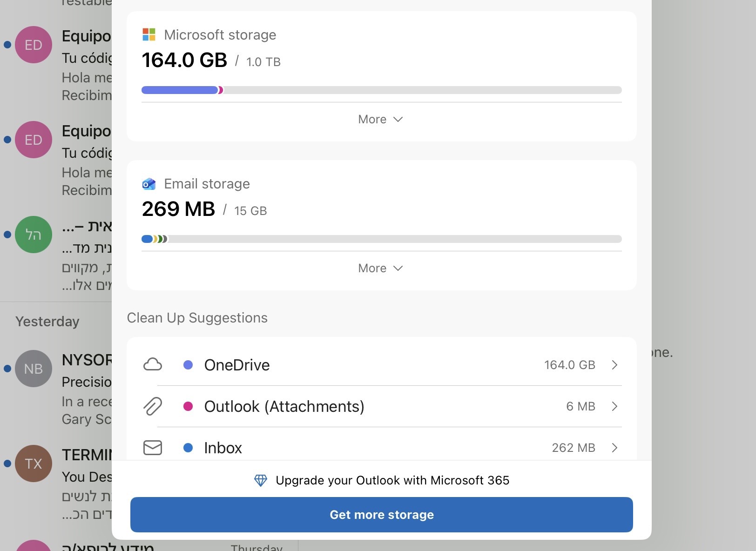Click the 6 MB size value for attachments
The image size is (756, 551).
[x=580, y=406]
